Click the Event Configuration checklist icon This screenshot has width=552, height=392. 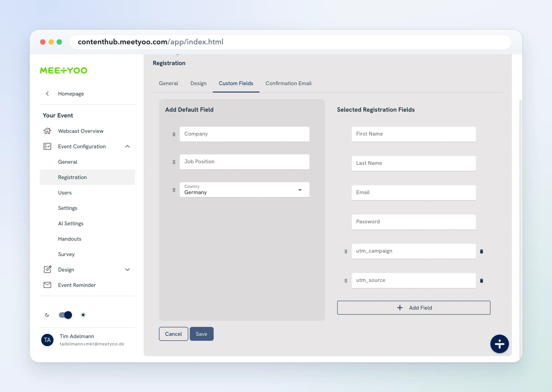point(47,146)
